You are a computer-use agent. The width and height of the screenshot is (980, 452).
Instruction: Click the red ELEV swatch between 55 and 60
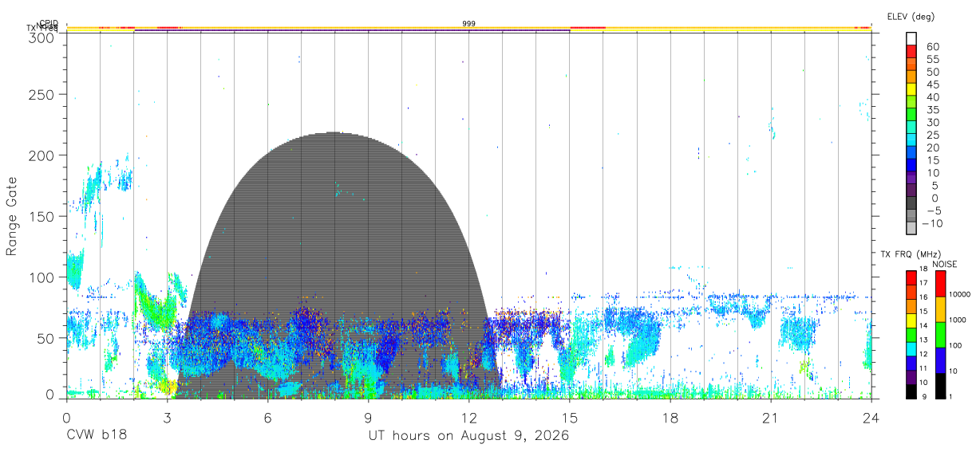pos(911,52)
